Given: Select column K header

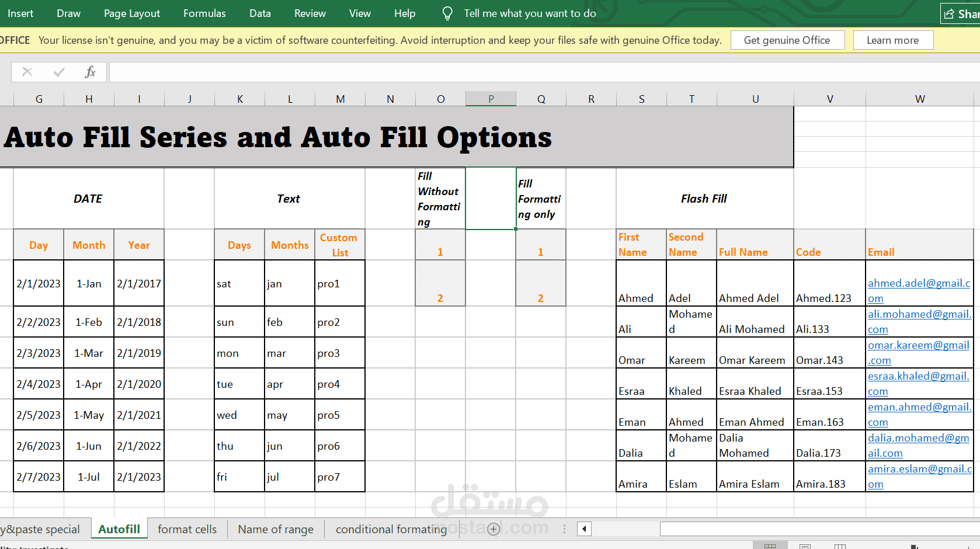Looking at the screenshot, I should (240, 99).
